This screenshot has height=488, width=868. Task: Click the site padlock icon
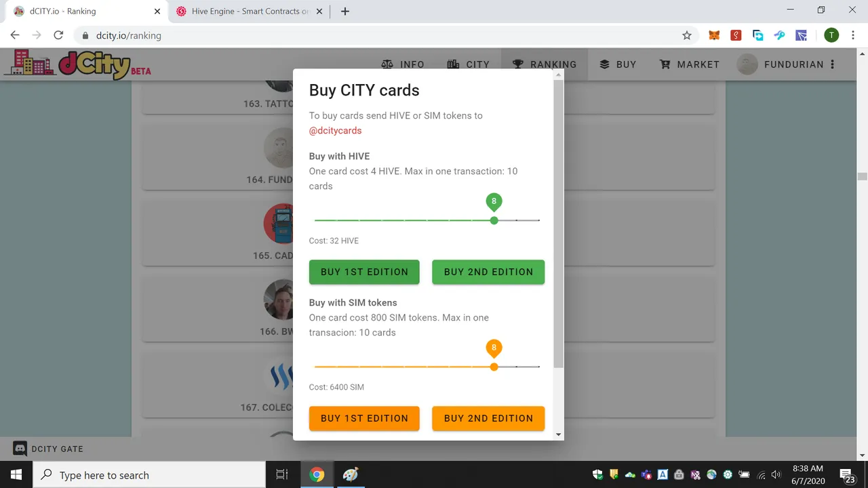click(x=85, y=35)
